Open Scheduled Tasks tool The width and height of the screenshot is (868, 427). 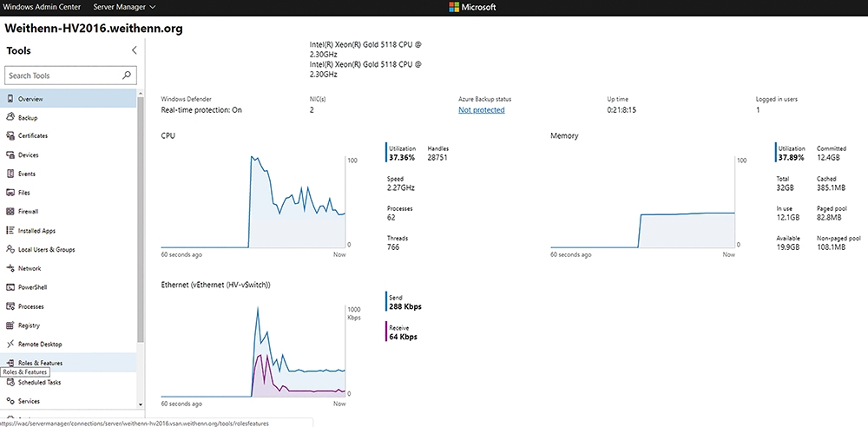(x=68, y=382)
